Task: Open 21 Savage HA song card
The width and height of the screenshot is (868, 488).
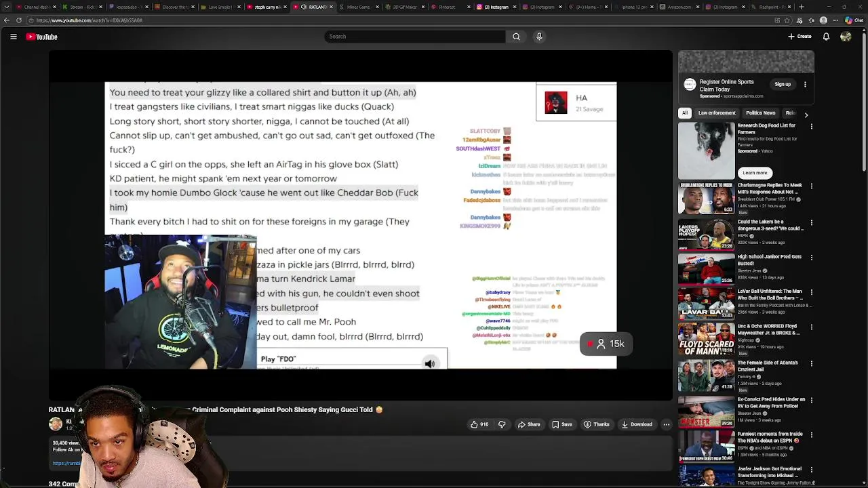Action: 576,102
